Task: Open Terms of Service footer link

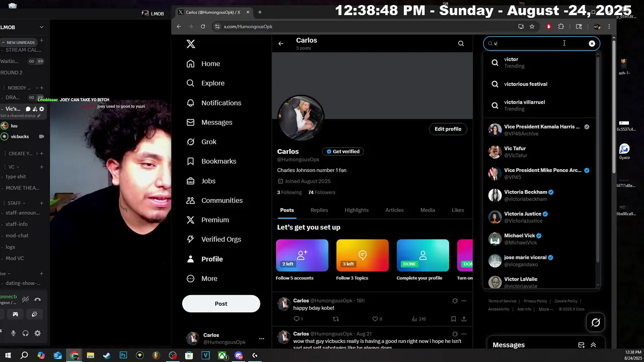Action: tap(502, 301)
